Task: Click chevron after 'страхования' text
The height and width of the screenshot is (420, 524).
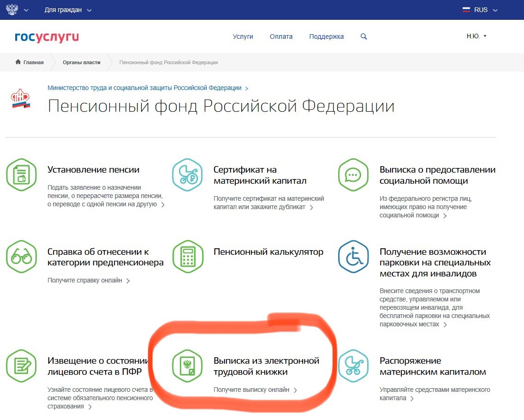Action: point(90,407)
